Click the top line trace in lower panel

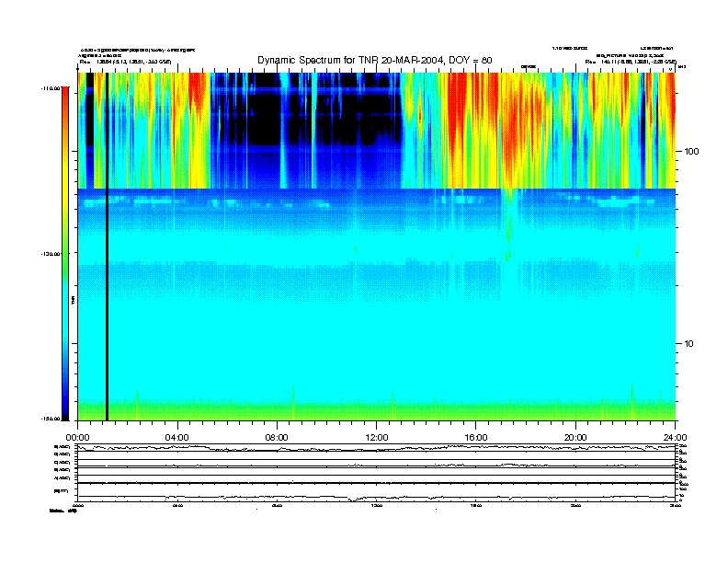pyautogui.click(x=376, y=448)
